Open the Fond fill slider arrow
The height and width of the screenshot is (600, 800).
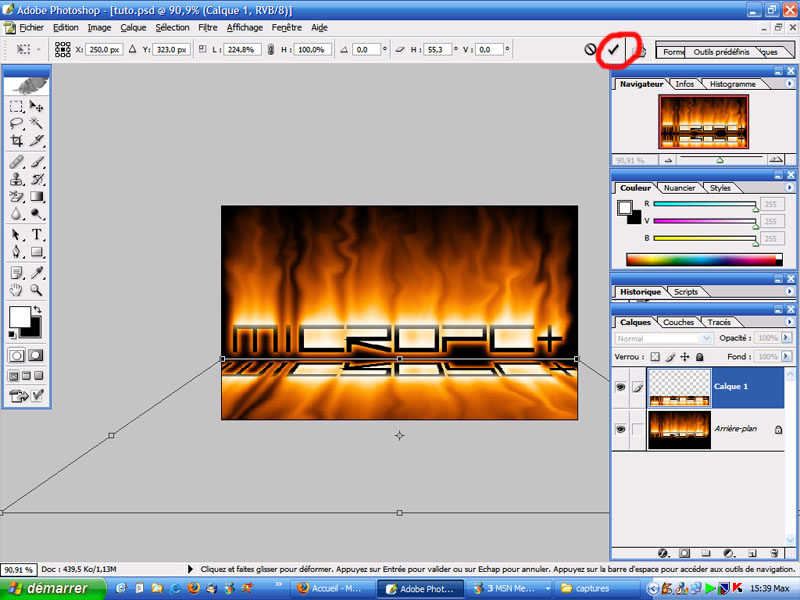[x=786, y=356]
